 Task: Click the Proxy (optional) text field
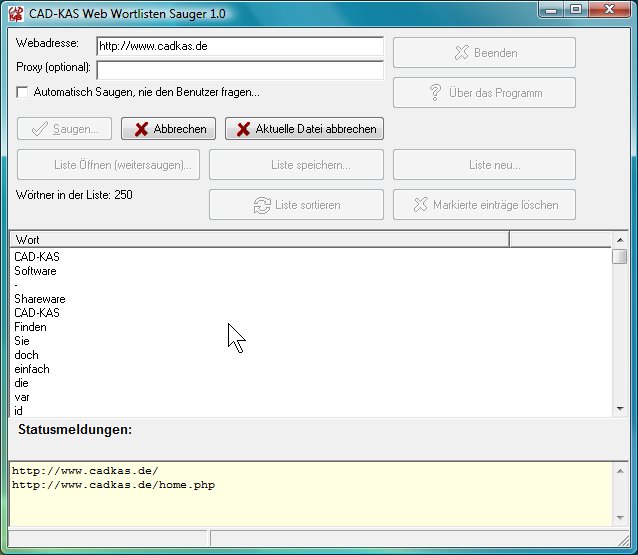(239, 70)
